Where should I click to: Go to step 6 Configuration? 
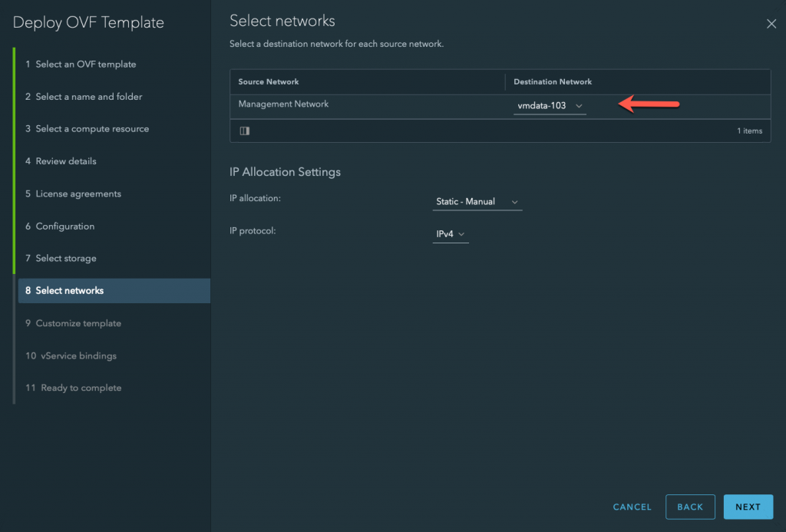click(x=60, y=226)
